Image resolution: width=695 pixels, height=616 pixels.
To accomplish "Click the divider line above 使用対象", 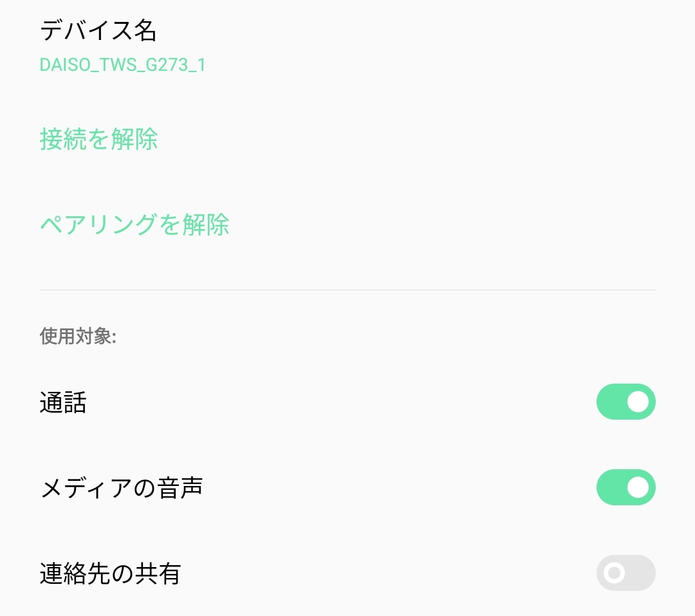I will [x=347, y=290].
